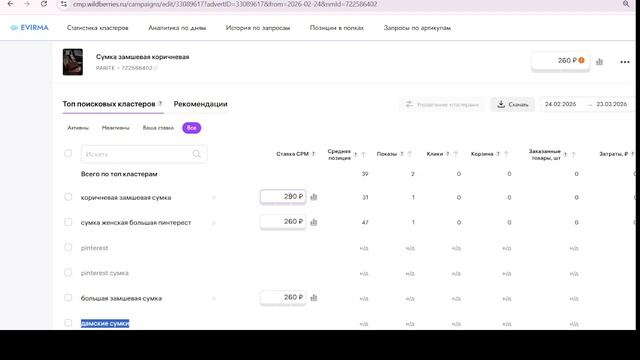The width and height of the screenshot is (640, 360).
Task: Sort by Заказанные товары arrow
Action: pyautogui.click(x=573, y=154)
